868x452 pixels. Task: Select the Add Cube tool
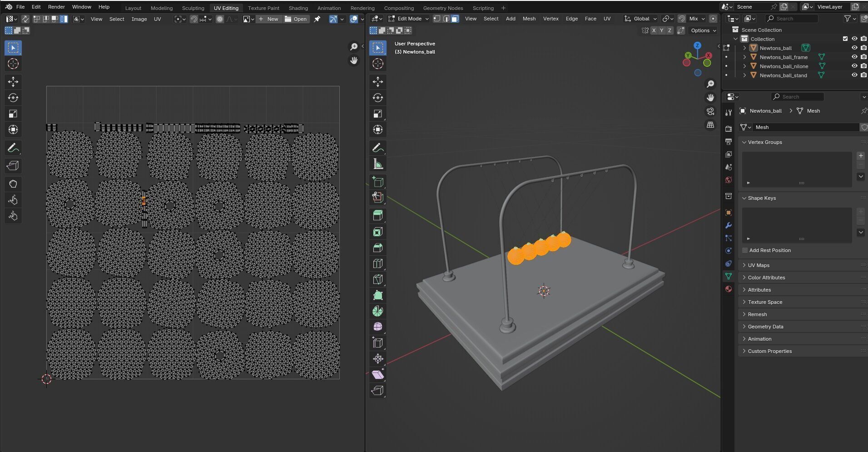click(378, 182)
